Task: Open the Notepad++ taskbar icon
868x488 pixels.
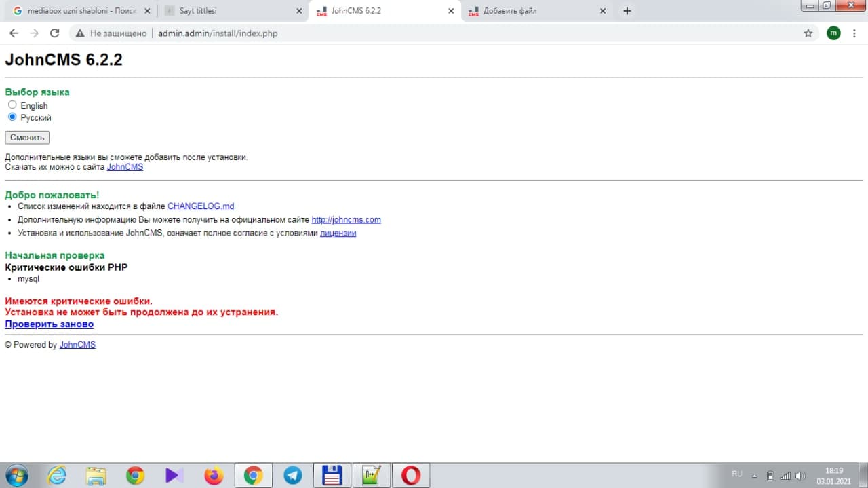Action: tap(372, 475)
